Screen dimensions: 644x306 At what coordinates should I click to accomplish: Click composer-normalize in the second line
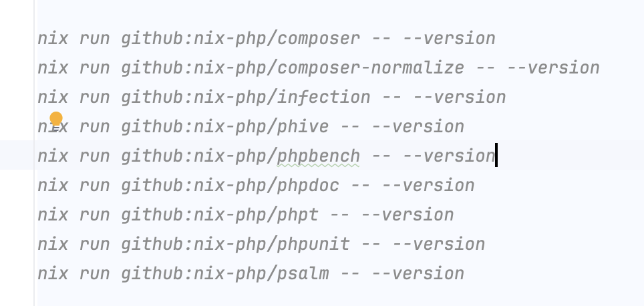click(x=371, y=68)
